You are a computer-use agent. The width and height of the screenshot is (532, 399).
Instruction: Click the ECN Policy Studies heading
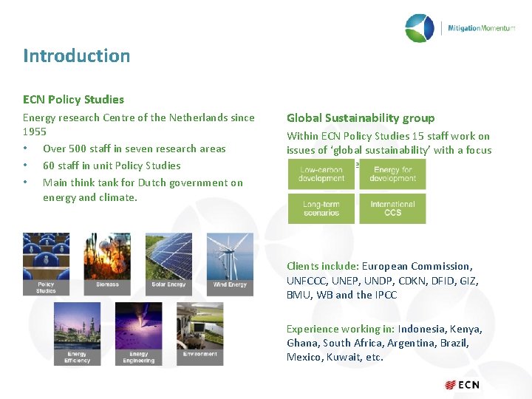pos(73,100)
